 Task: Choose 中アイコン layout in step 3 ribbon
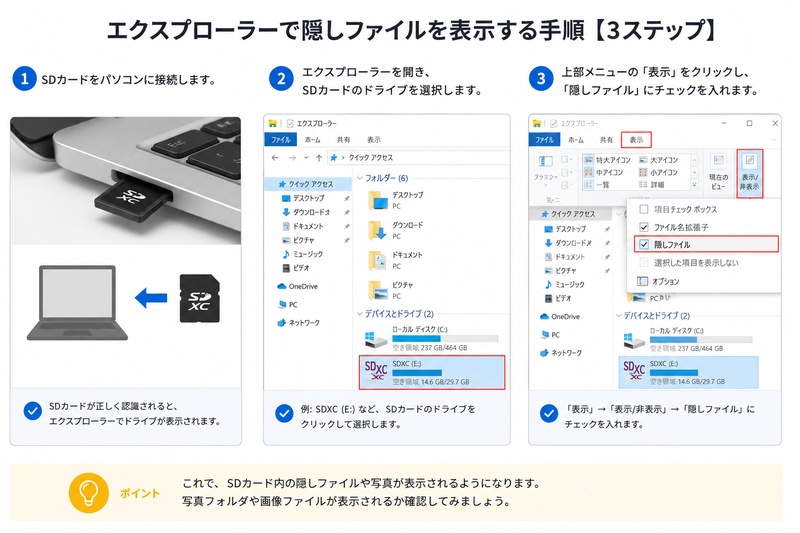(604, 172)
